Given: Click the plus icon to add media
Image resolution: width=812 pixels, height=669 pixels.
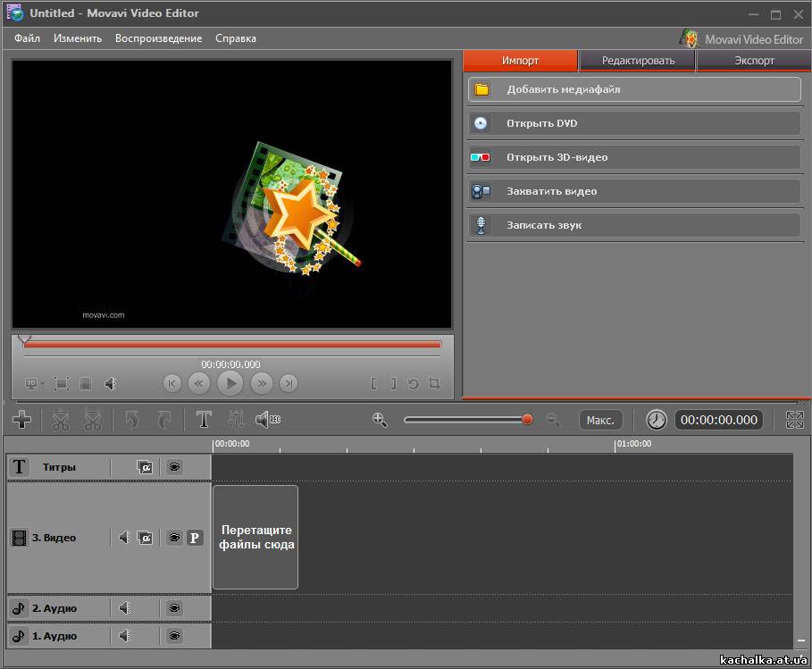Looking at the screenshot, I should point(22,419).
